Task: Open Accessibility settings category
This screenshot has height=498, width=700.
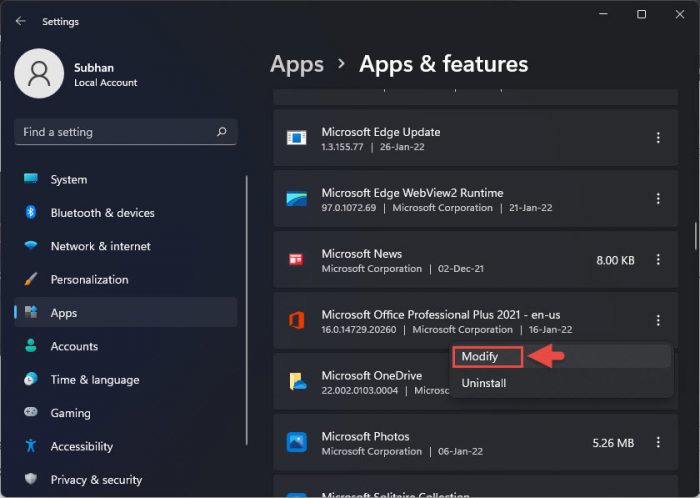Action: pos(125,446)
